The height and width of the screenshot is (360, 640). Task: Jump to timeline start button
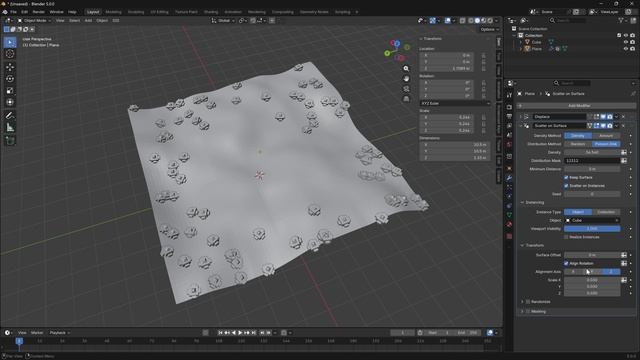pyautogui.click(x=220, y=333)
